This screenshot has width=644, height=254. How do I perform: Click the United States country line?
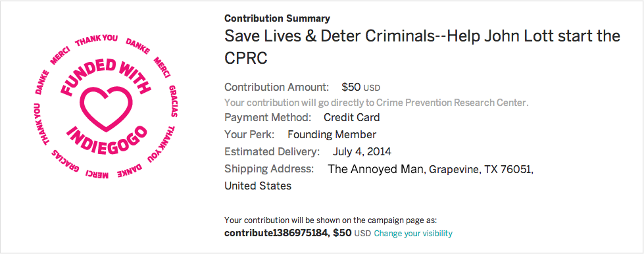coord(258,186)
